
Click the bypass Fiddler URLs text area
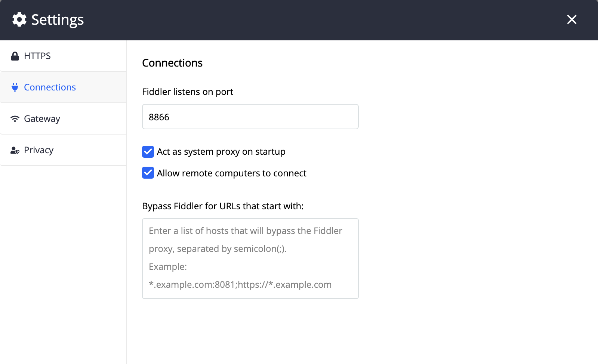[x=250, y=259]
